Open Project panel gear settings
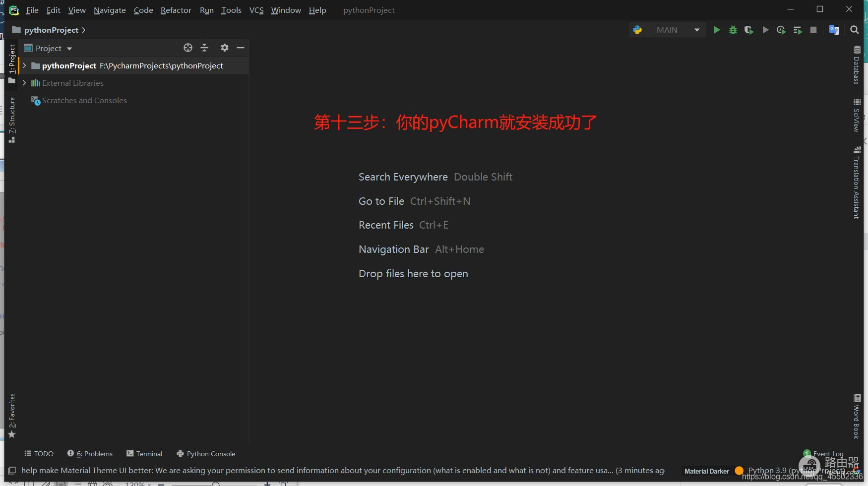This screenshot has height=486, width=868. 225,48
